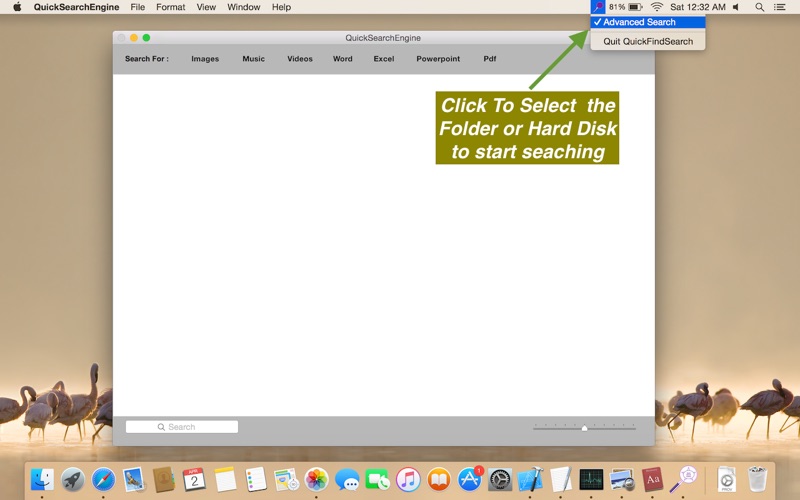Open the Mail stamp icon in dock

134,480
